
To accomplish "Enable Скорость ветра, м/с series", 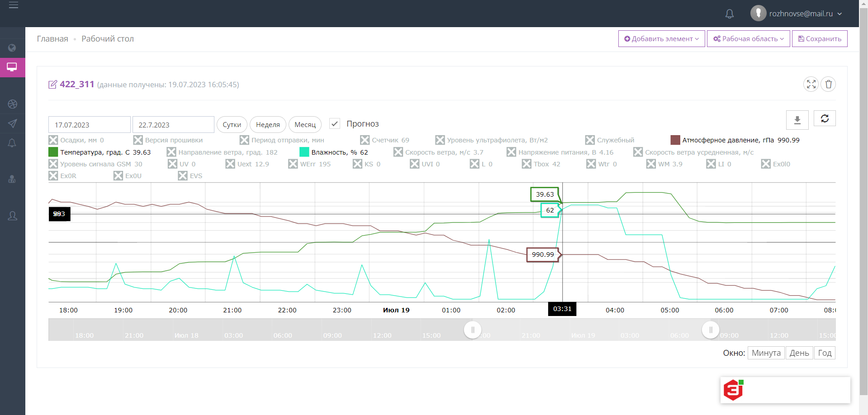I will pyautogui.click(x=398, y=152).
